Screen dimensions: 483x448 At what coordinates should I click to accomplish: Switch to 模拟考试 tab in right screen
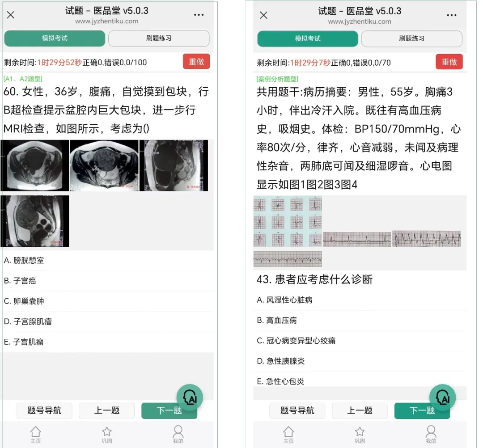point(307,38)
